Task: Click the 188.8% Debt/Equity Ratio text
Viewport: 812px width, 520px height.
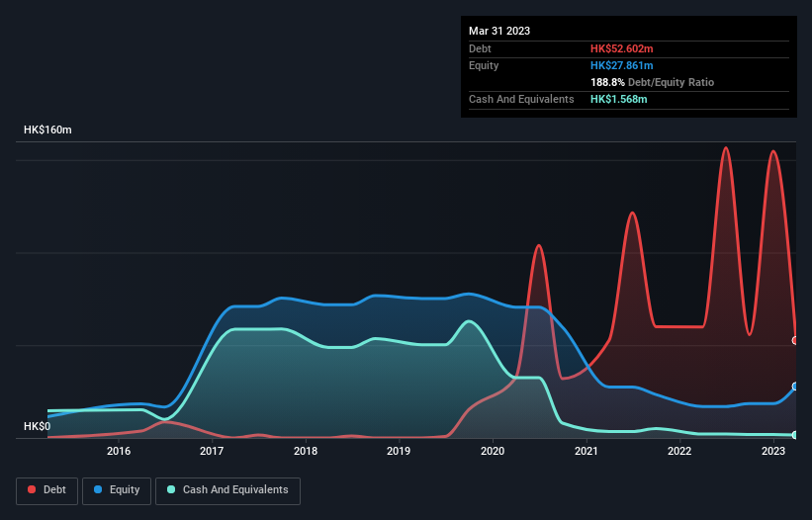Action: click(x=652, y=82)
